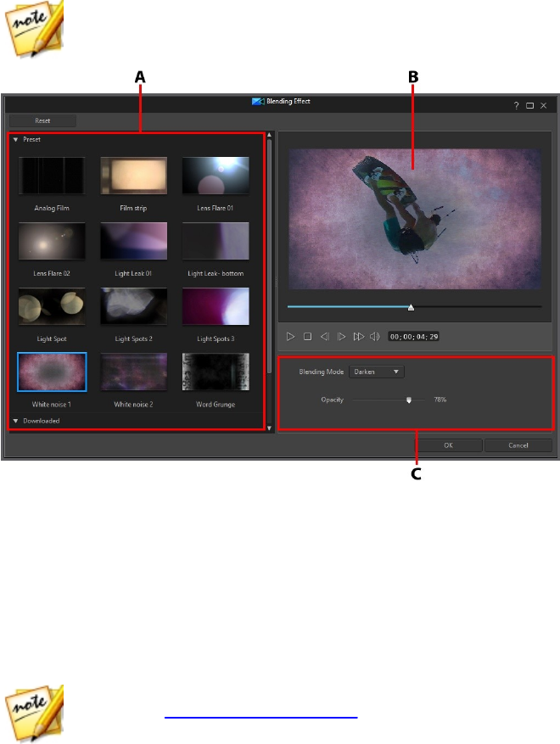Click the Play button in preview controls

coord(290,337)
